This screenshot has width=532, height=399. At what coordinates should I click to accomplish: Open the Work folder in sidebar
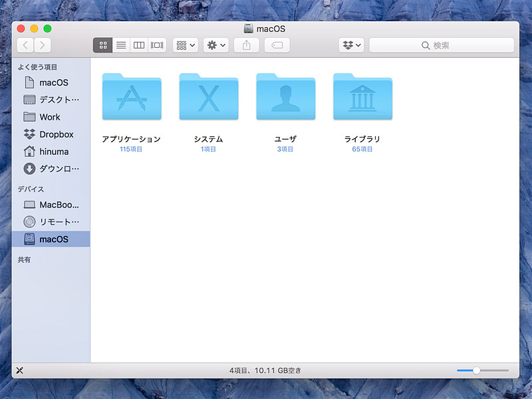tap(51, 117)
